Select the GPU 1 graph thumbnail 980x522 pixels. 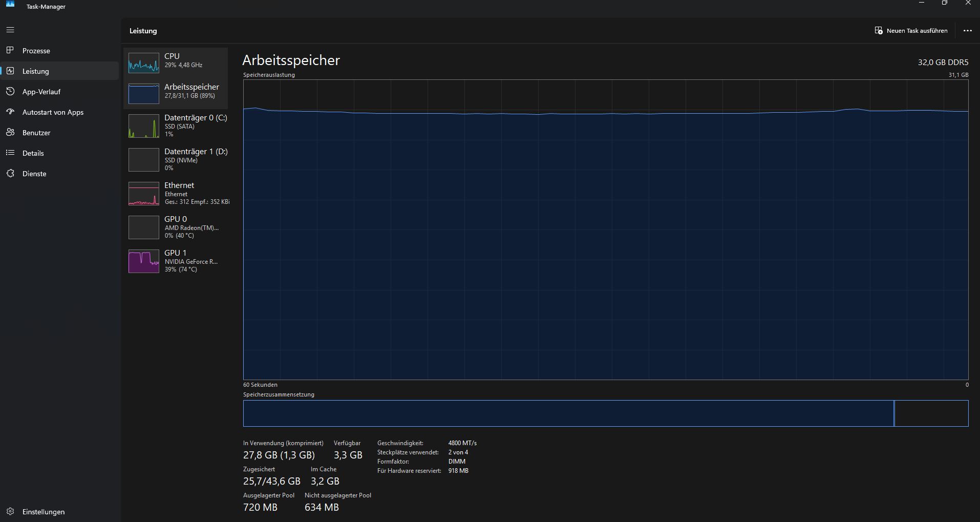[144, 261]
